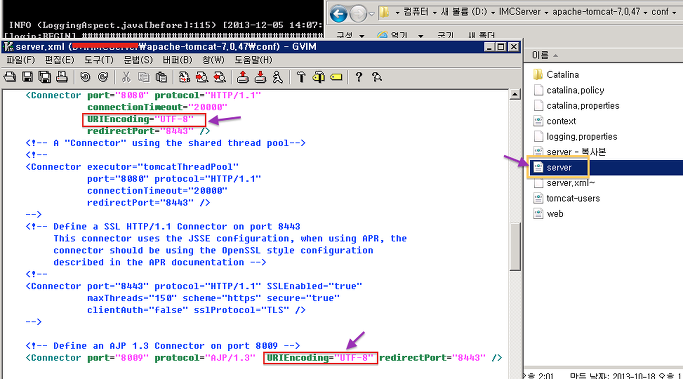Open the 도움말(H) menu in GVIM
This screenshot has width=683, height=379.
[253, 60]
